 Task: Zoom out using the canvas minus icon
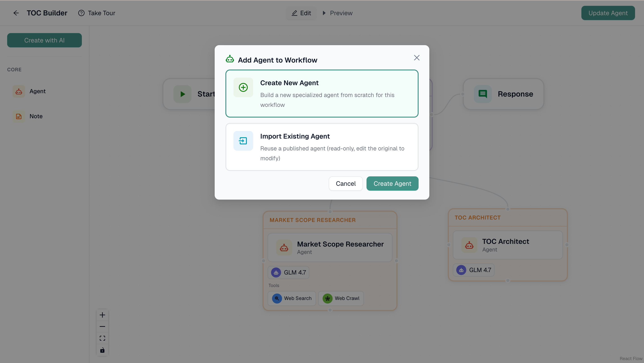pyautogui.click(x=102, y=326)
